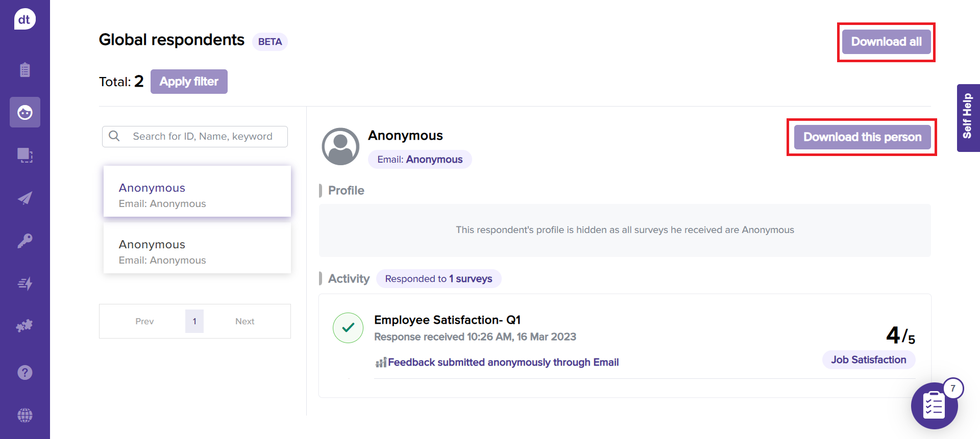980x439 pixels.
Task: Open the surveys clipboard icon in sidebar
Action: coord(24,70)
